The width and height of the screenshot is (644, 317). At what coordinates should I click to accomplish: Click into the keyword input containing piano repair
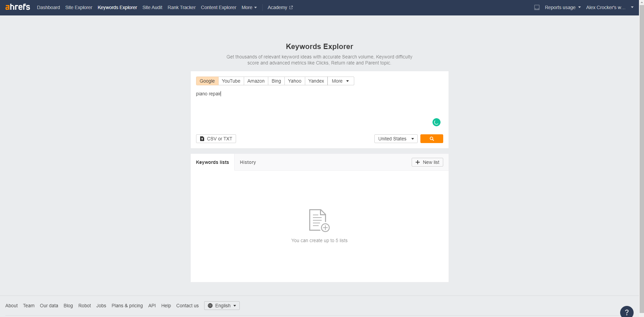[319, 109]
